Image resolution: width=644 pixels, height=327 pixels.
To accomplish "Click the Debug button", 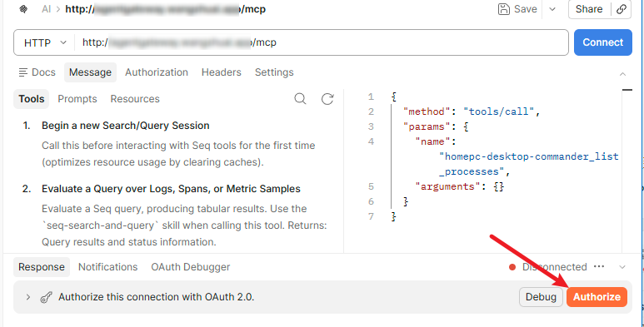I will (541, 297).
